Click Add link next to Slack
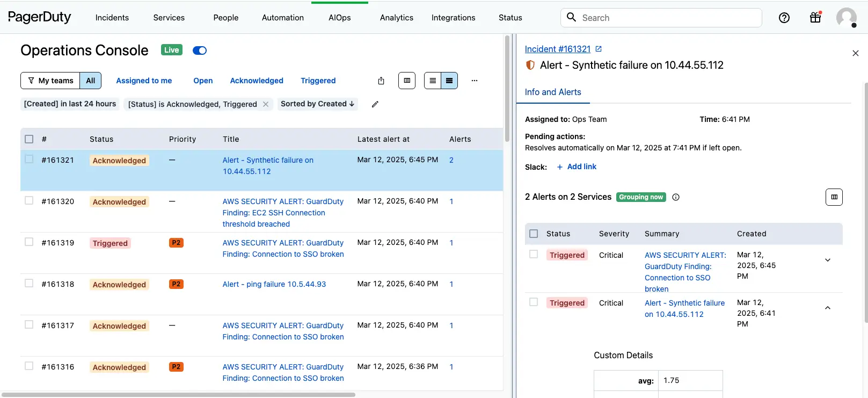868x398 pixels. point(577,167)
